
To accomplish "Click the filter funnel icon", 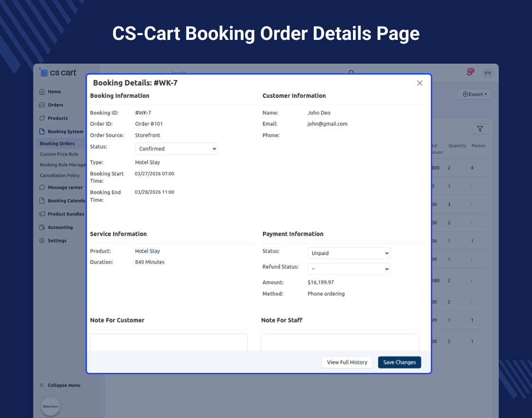I will click(x=480, y=129).
